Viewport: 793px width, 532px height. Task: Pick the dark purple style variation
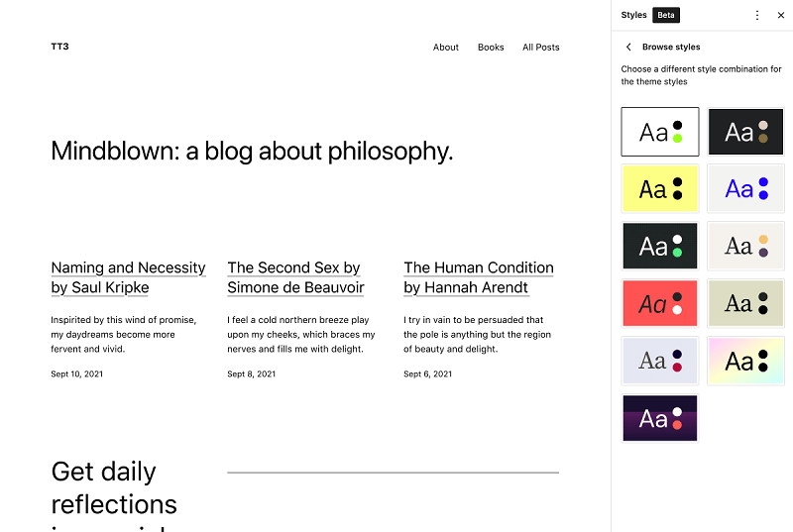click(x=660, y=418)
